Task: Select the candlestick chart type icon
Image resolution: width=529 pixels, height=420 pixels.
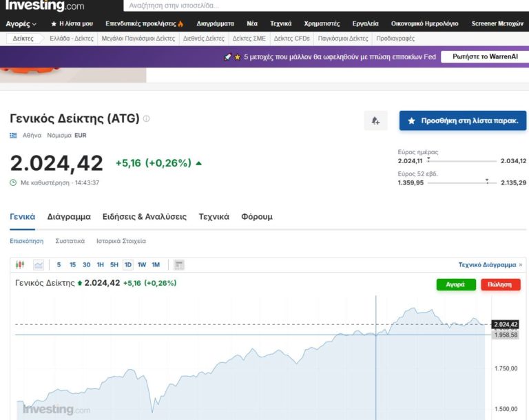Action: pyautogui.click(x=19, y=264)
